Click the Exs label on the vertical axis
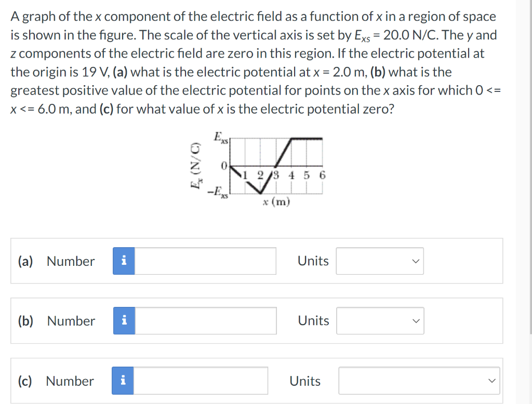 (220, 137)
